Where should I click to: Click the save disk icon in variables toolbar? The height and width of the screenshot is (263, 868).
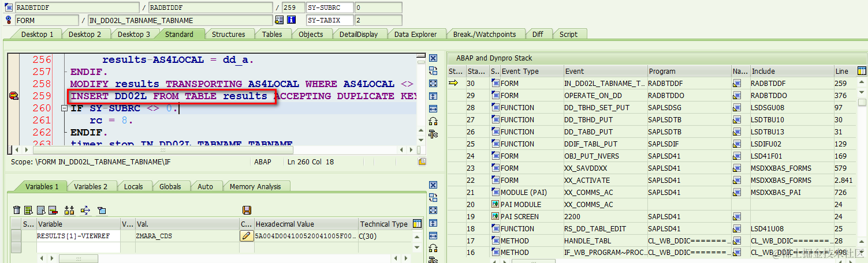tap(247, 210)
